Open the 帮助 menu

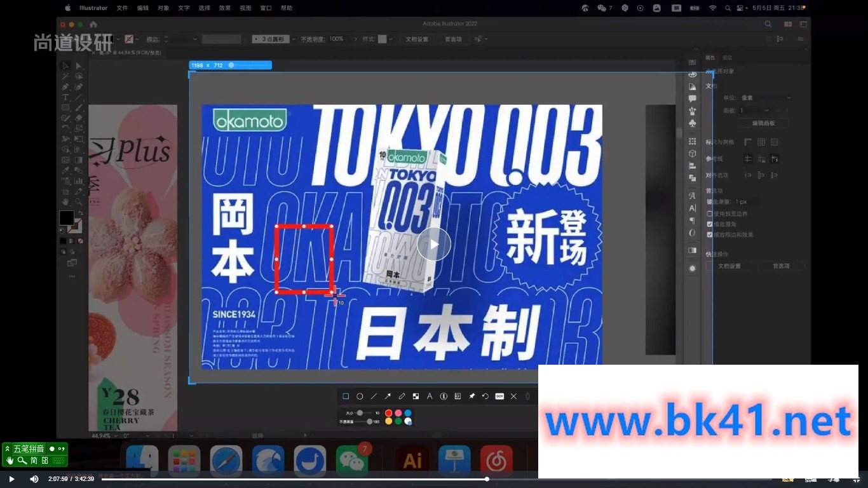click(x=287, y=8)
